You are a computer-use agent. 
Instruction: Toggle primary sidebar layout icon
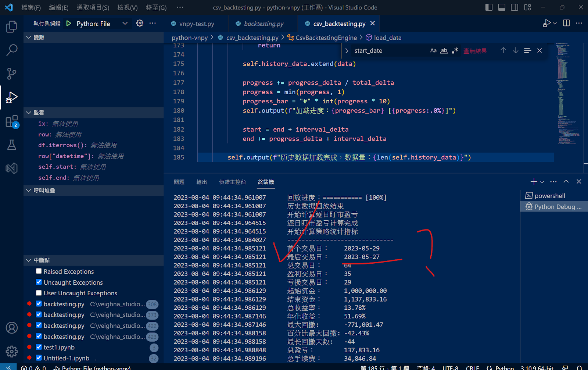pyautogui.click(x=489, y=7)
